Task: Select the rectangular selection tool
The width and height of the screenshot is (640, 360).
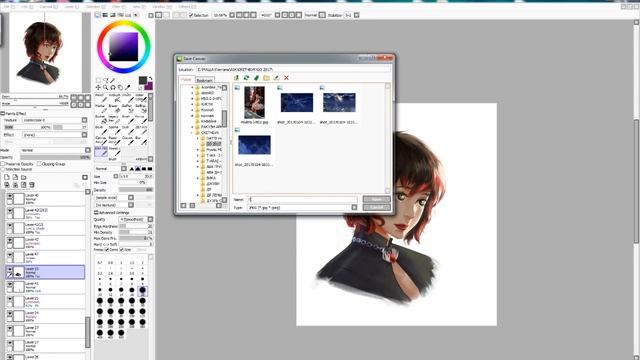Action: pos(98,80)
